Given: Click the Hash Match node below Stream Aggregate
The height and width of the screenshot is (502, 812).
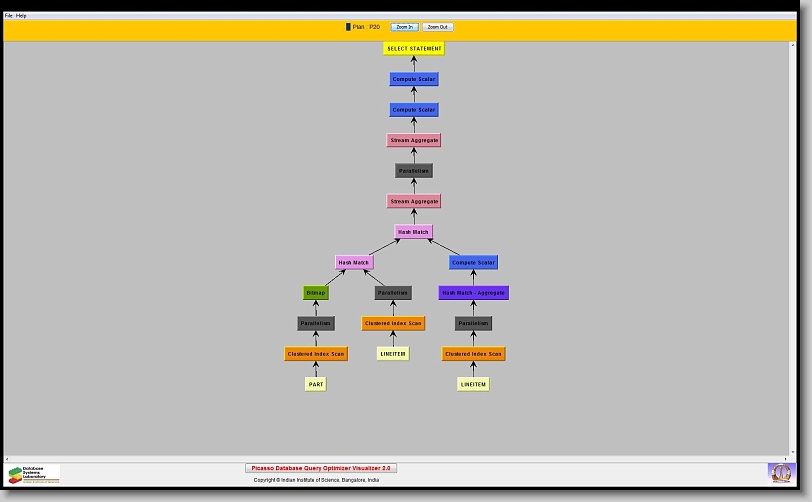Looking at the screenshot, I should tap(414, 232).
